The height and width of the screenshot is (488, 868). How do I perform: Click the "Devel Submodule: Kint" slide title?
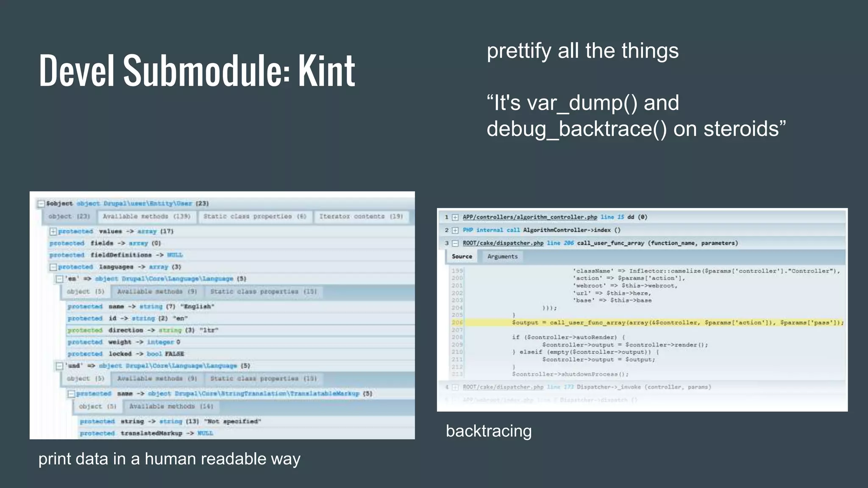(197, 70)
